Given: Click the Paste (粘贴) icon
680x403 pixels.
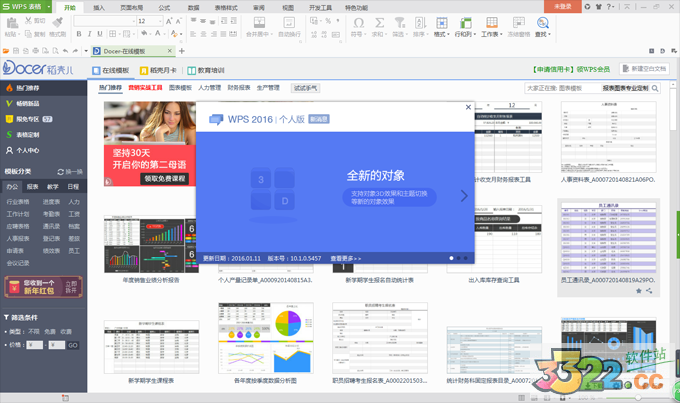Looking at the screenshot, I should pos(12,23).
